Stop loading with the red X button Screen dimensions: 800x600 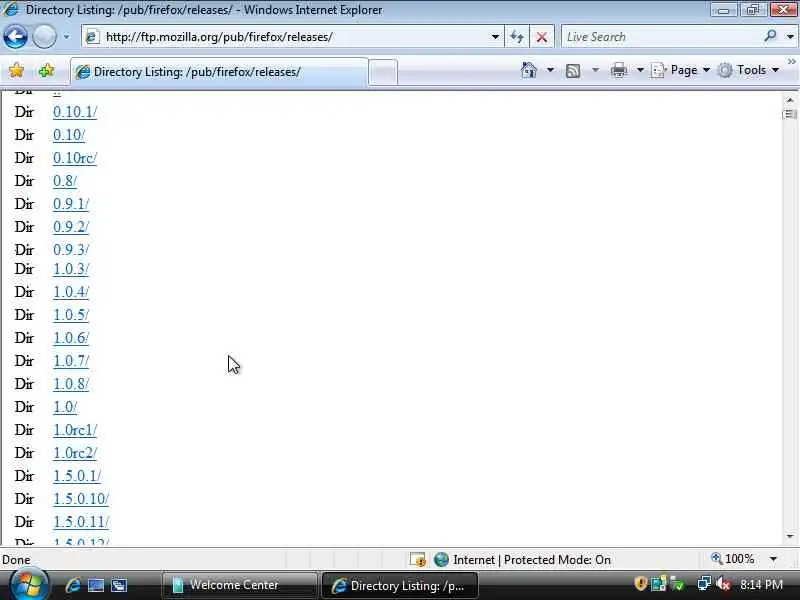coord(542,37)
